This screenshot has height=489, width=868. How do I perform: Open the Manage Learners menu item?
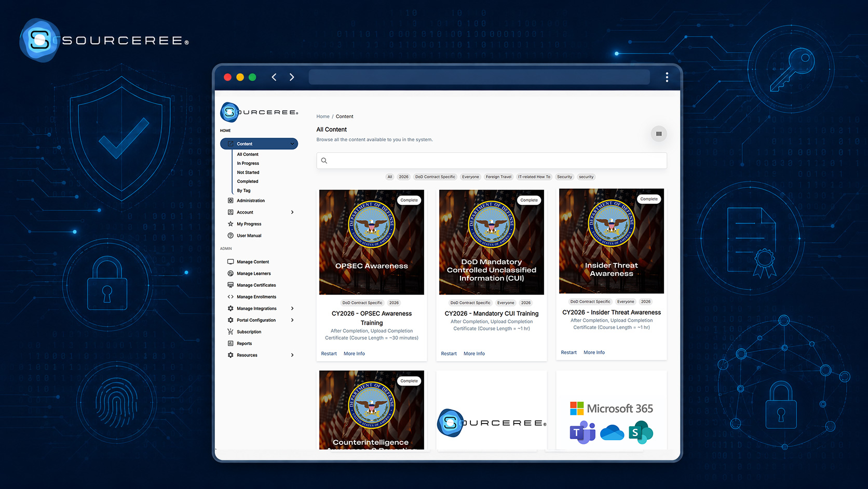click(254, 273)
